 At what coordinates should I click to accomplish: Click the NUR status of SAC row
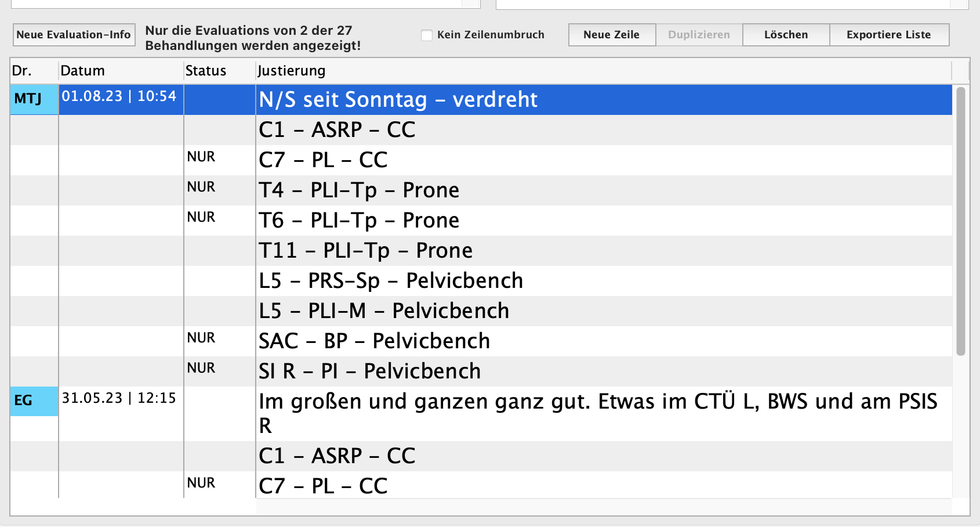click(x=201, y=338)
